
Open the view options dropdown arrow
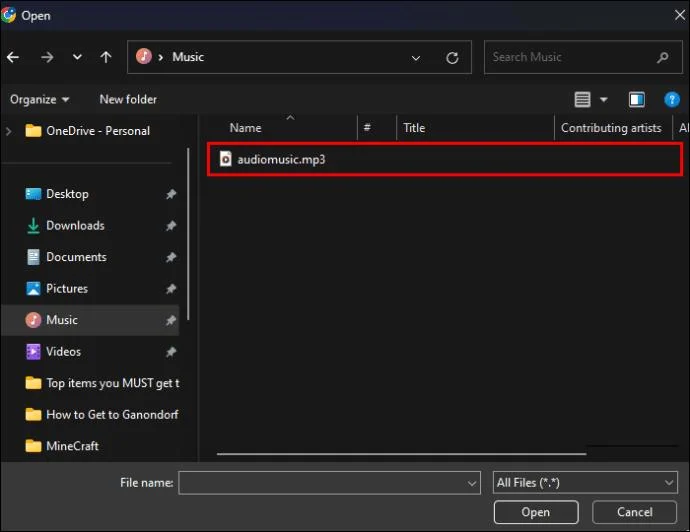click(x=604, y=99)
